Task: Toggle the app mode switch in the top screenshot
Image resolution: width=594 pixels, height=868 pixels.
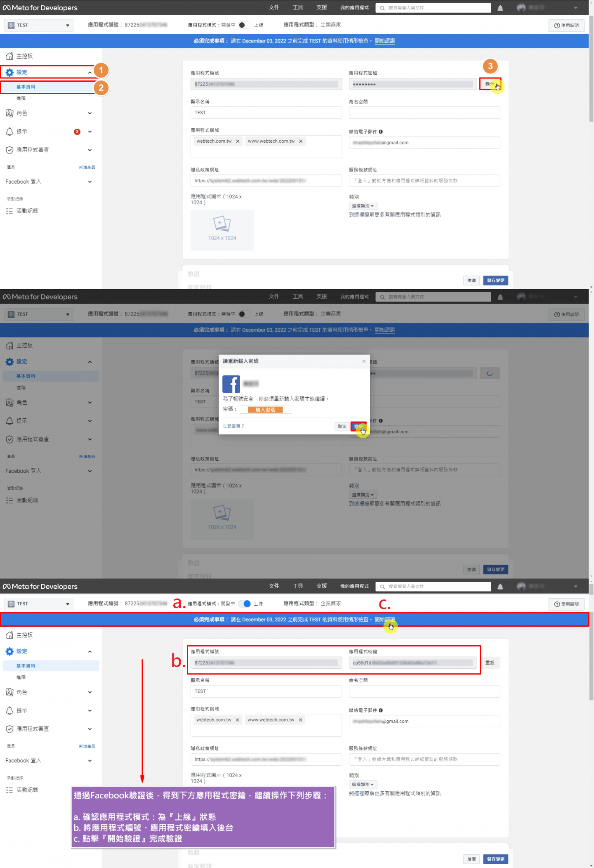Action: pos(244,25)
